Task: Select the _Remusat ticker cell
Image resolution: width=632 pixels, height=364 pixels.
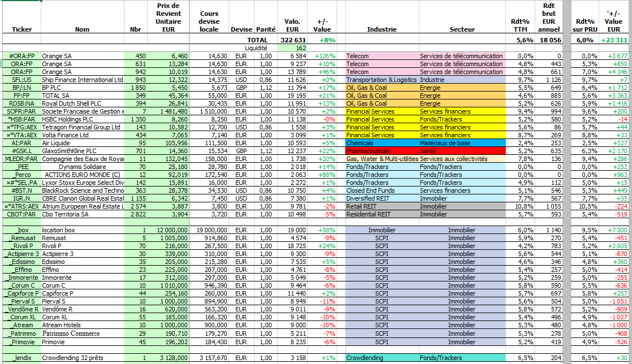Action: (22, 238)
